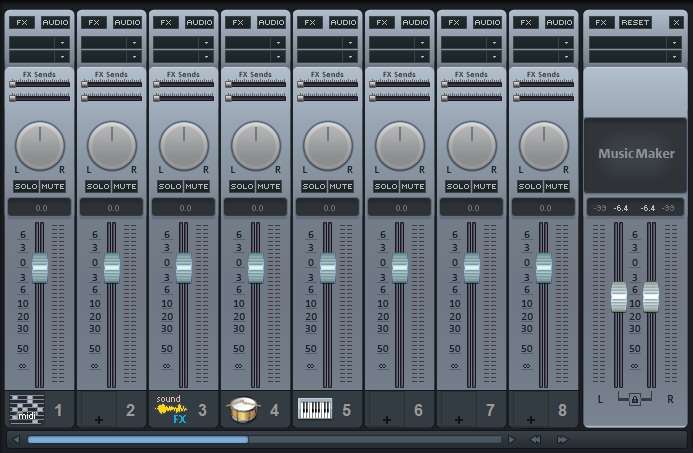
Task: Click the pan knob on track 2
Action: click(x=112, y=146)
